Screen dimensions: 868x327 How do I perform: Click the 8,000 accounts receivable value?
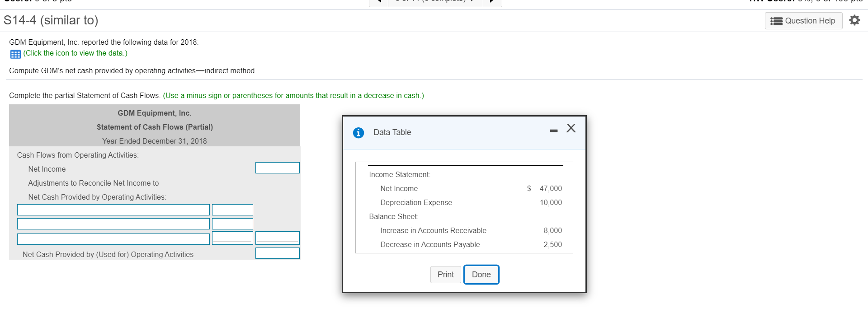click(x=552, y=231)
